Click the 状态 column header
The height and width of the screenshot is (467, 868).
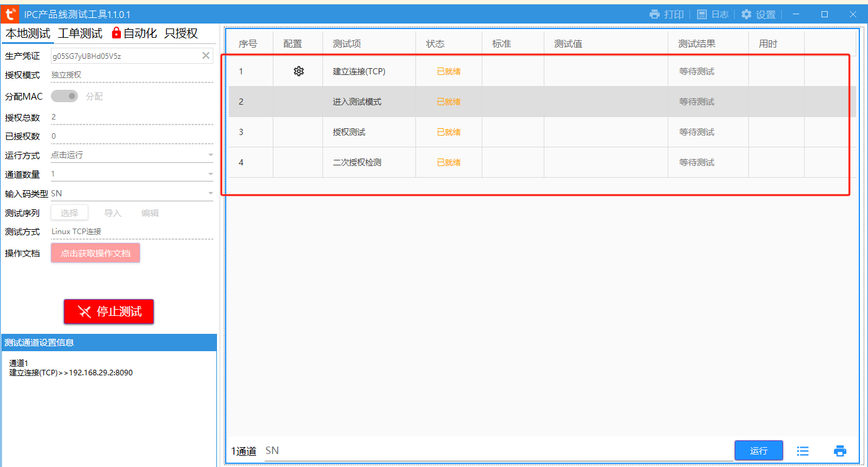[x=435, y=44]
